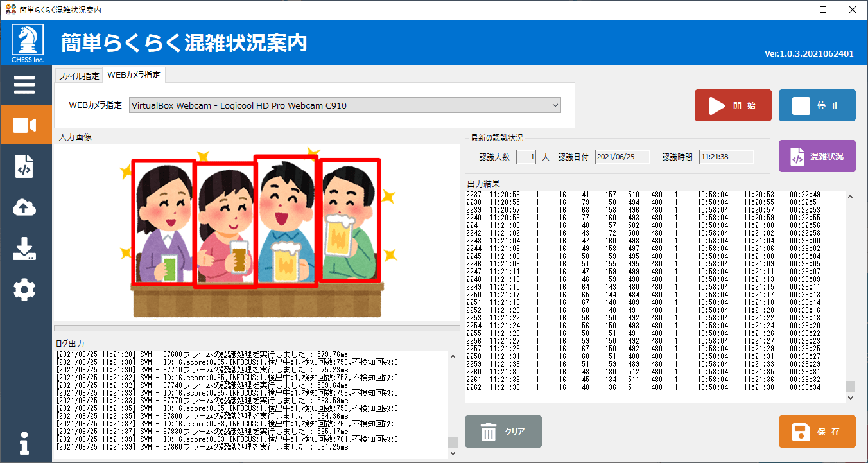Click the 認識人数 count field
Image resolution: width=868 pixels, height=463 pixels.
[x=525, y=157]
